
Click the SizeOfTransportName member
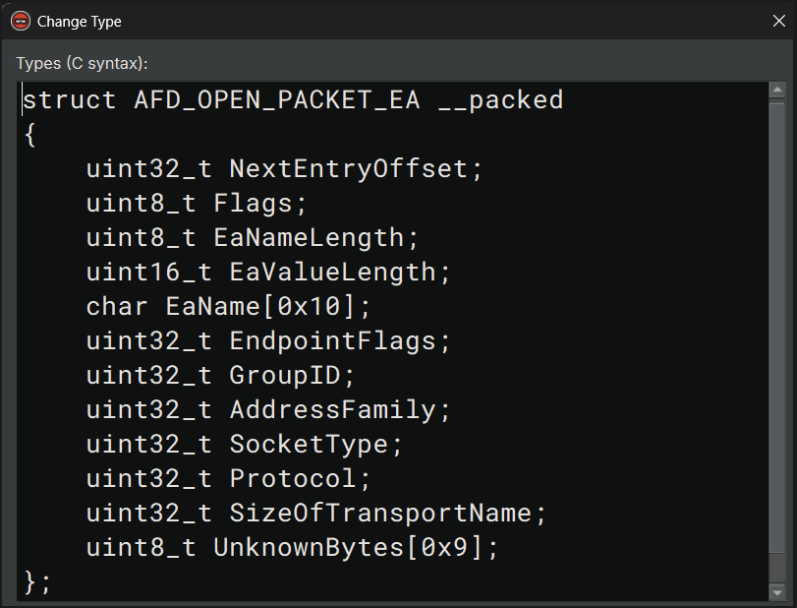(380, 513)
